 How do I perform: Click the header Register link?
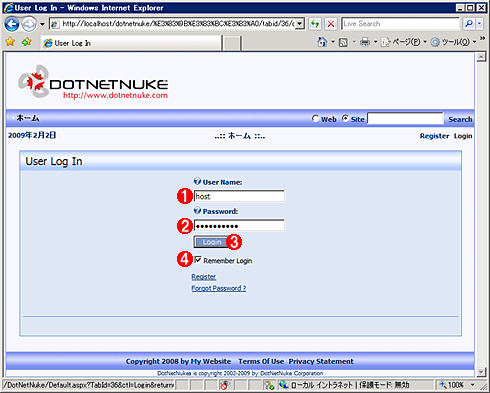click(x=434, y=136)
